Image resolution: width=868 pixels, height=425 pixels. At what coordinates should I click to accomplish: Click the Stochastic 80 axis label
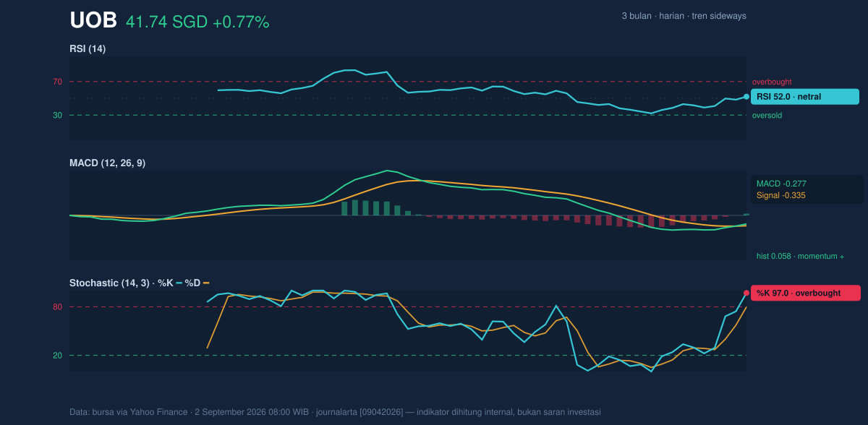(57, 307)
